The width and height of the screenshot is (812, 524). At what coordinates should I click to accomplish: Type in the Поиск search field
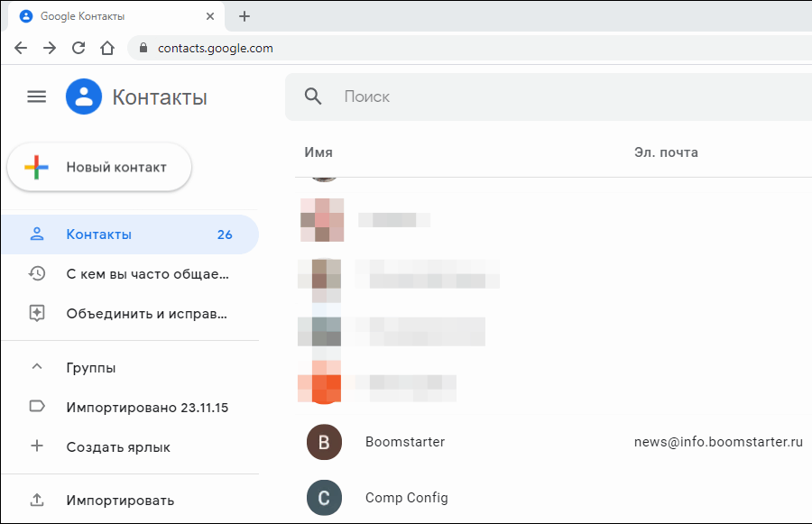[x=541, y=97]
